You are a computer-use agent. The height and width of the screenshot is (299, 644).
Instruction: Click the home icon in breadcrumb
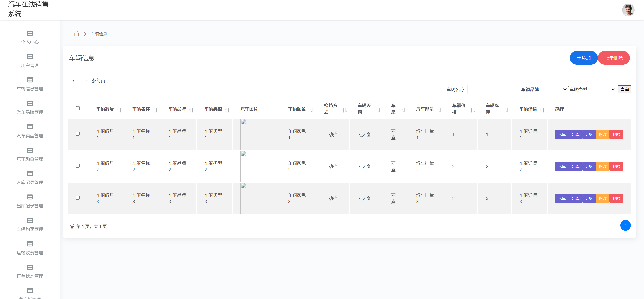[76, 34]
